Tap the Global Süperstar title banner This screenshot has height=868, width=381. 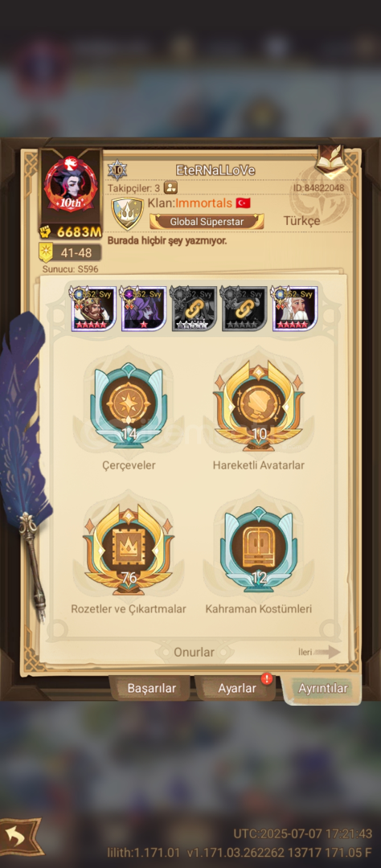[207, 222]
